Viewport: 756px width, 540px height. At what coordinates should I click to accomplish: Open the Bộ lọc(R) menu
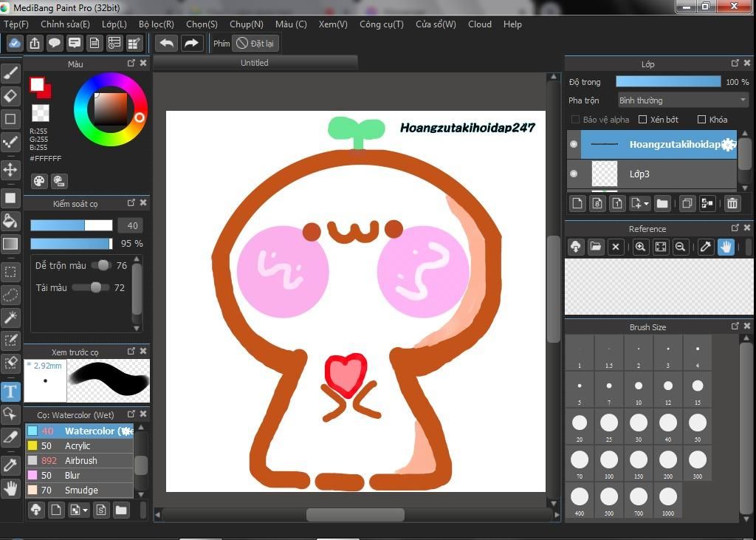pyautogui.click(x=157, y=24)
